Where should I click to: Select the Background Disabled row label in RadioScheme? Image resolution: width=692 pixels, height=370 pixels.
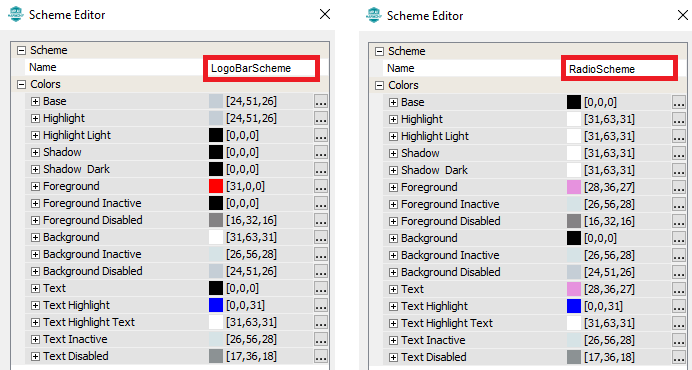point(451,272)
